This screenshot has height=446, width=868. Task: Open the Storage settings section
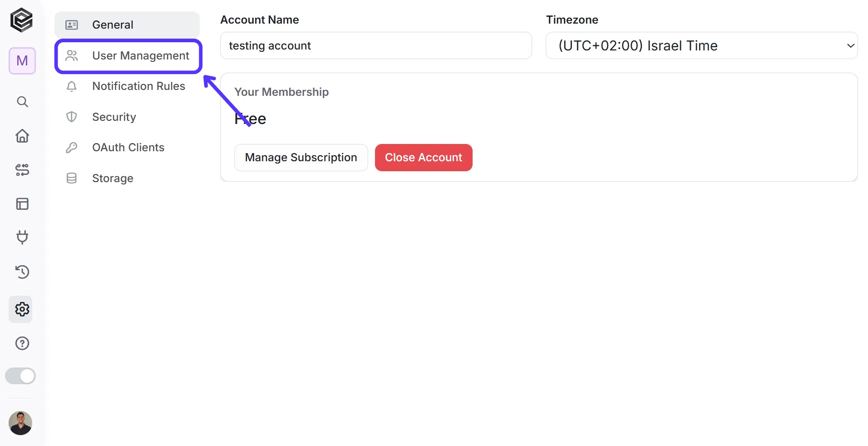point(127,178)
